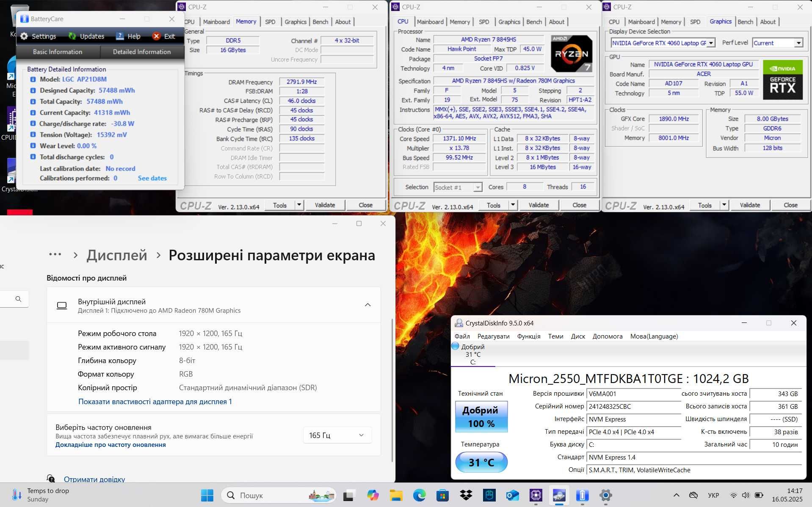
Task: Switch to CrystalDiskInfo taskbar icon
Action: (x=559, y=495)
